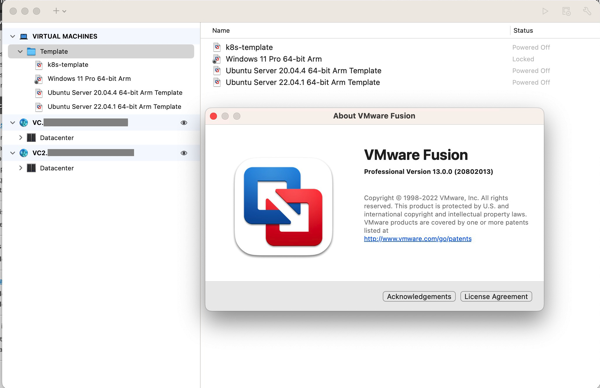Click Ubuntu Server 20.04.4 file icon in main list

pos(217,71)
